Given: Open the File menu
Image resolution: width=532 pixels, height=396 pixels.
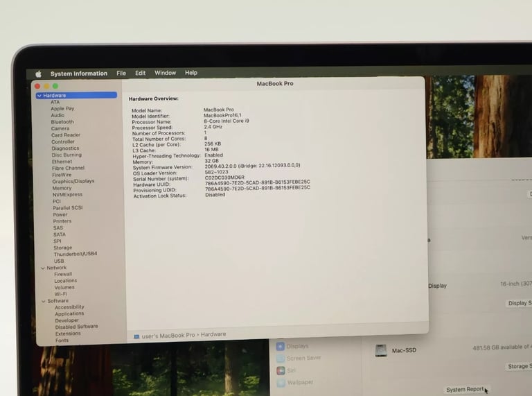Looking at the screenshot, I should pos(121,73).
